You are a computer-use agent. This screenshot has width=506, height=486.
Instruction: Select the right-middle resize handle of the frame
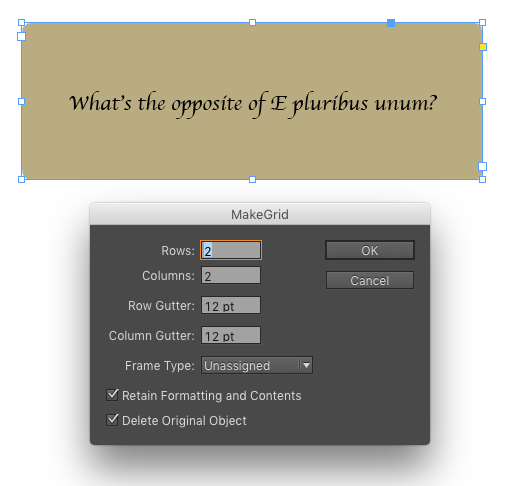tap(482, 101)
